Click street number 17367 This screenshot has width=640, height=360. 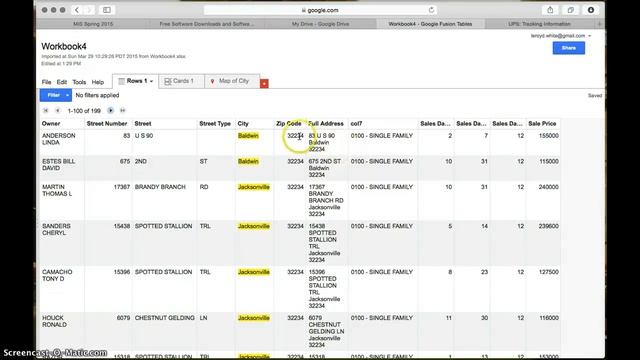(122, 187)
